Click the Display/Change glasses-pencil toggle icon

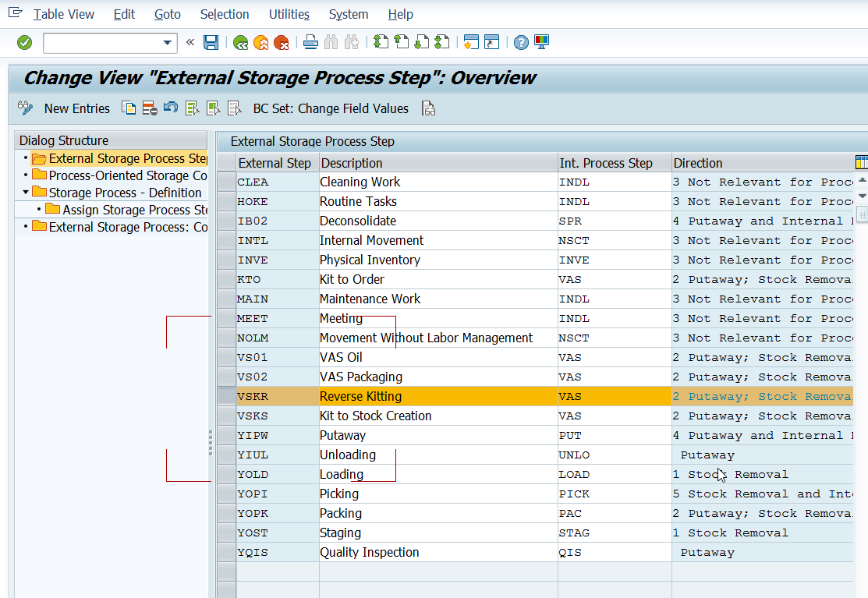coord(26,108)
